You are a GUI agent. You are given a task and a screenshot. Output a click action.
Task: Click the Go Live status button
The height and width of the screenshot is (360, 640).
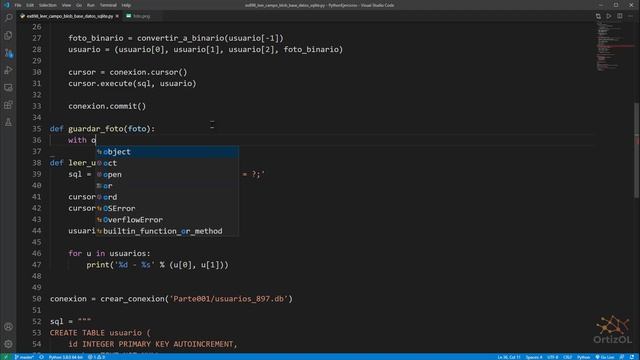tap(605, 357)
